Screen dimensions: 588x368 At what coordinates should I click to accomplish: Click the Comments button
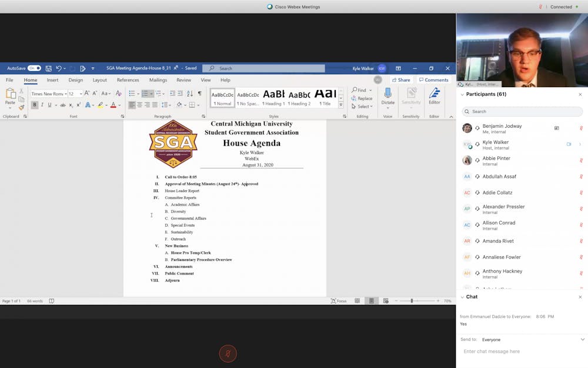tap(433, 80)
